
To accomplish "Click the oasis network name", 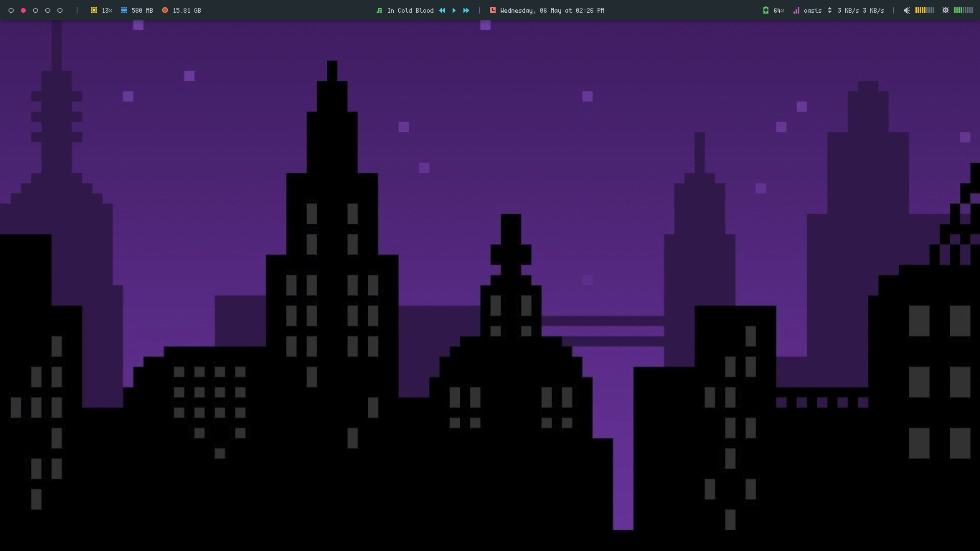I will [x=812, y=10].
